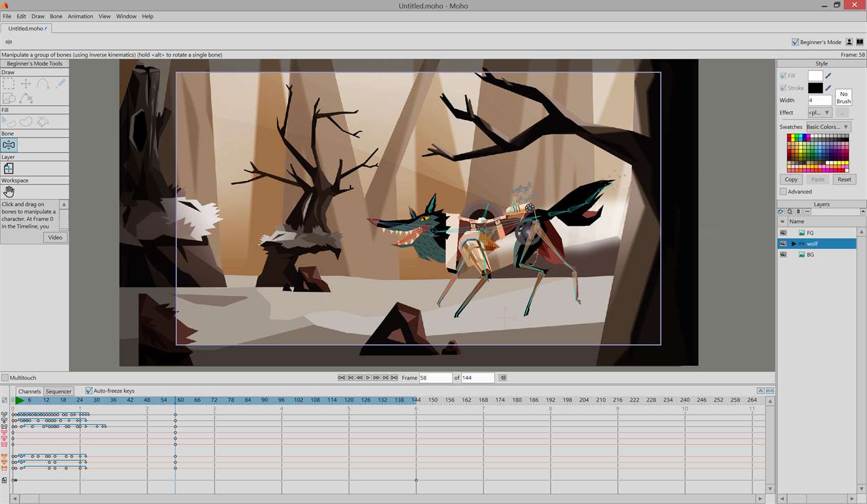Hide the BG layer visibility
Viewport: 867px width, 504px height.
[x=783, y=254]
